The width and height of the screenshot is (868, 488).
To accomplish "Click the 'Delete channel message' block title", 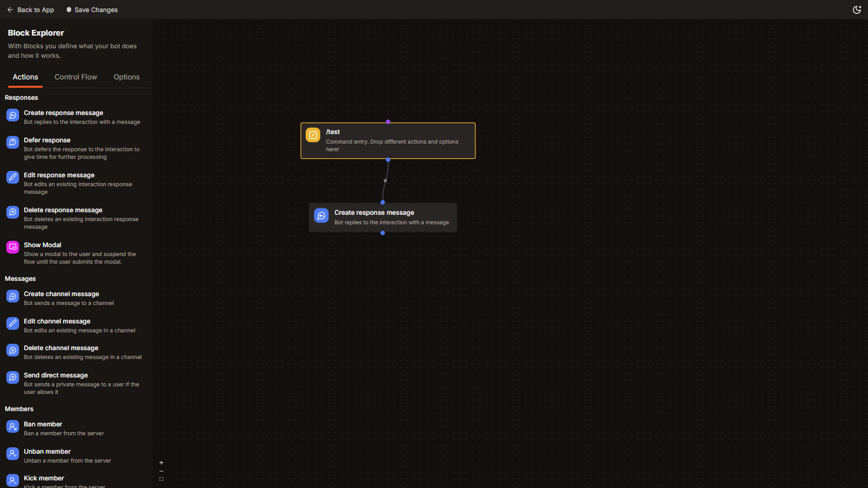I will tap(61, 348).
